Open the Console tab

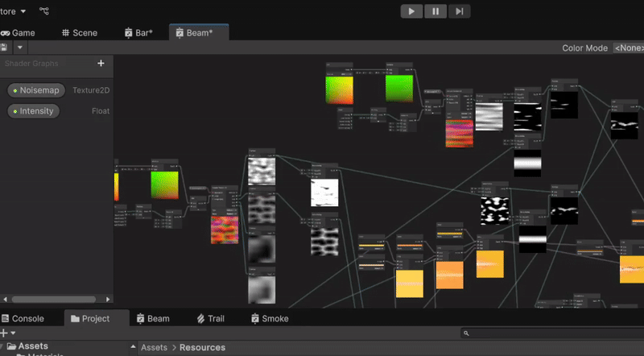[23, 319]
